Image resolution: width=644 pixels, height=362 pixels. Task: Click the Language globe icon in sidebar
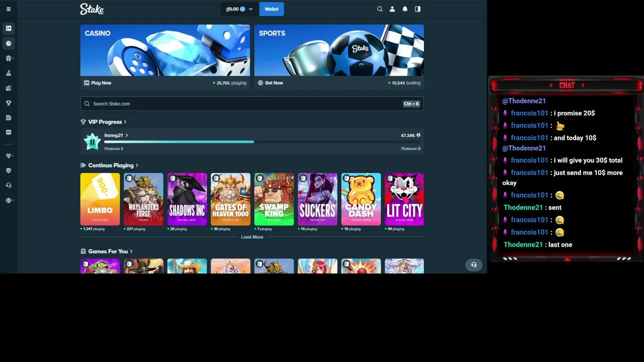(9, 200)
